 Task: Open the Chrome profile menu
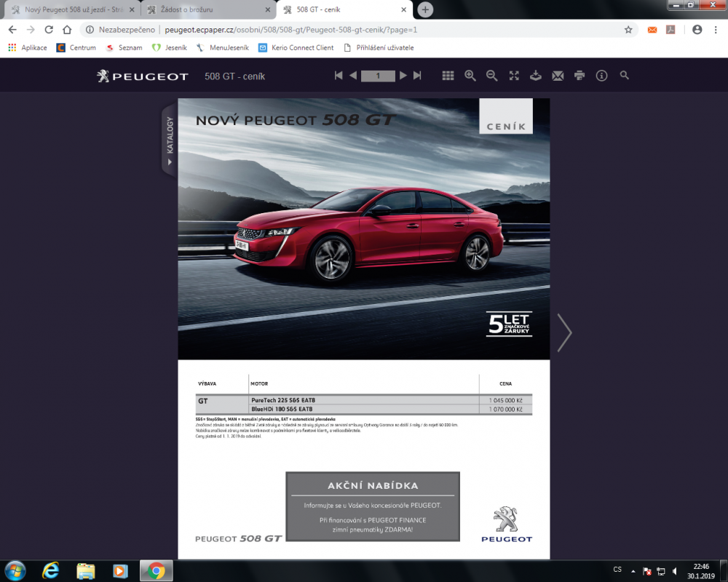[x=697, y=30]
